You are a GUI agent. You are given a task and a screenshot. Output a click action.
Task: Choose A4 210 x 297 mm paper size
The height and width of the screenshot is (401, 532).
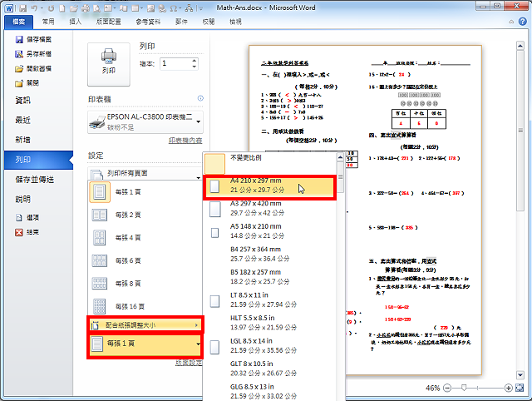coord(269,186)
